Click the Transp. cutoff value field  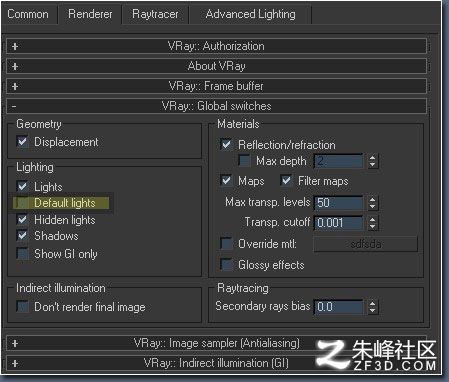pos(338,223)
